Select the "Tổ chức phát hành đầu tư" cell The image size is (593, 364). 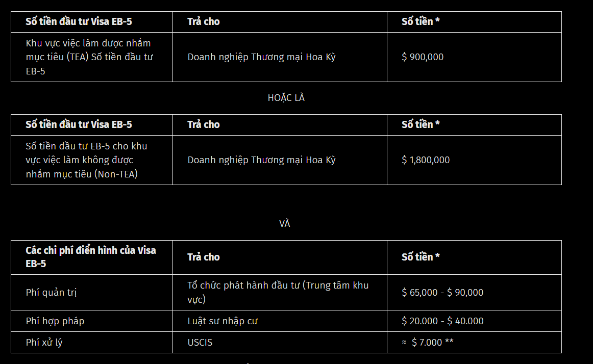click(x=278, y=292)
